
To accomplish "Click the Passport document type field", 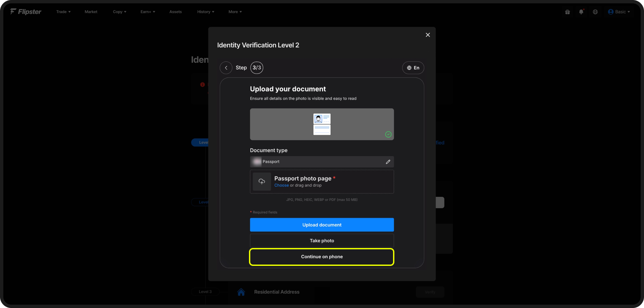I will pyautogui.click(x=322, y=162).
